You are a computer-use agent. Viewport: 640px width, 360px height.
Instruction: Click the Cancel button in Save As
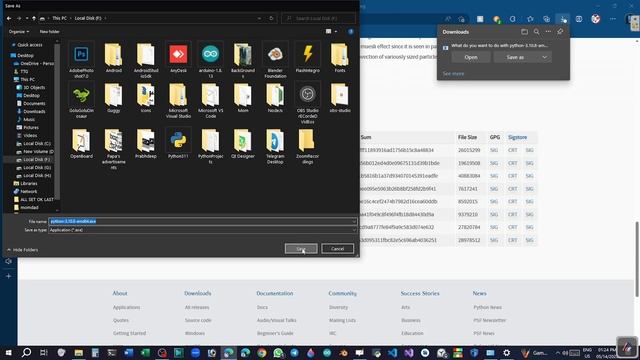337,249
